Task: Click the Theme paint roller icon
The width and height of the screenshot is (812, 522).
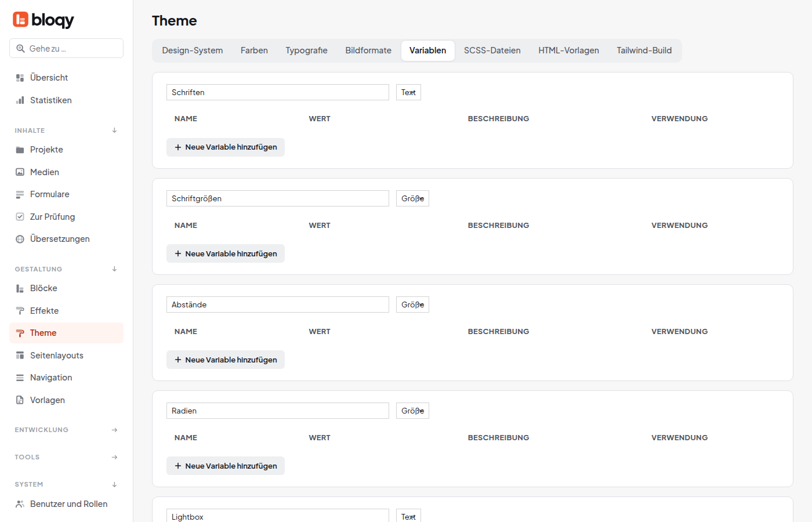Action: pyautogui.click(x=20, y=333)
